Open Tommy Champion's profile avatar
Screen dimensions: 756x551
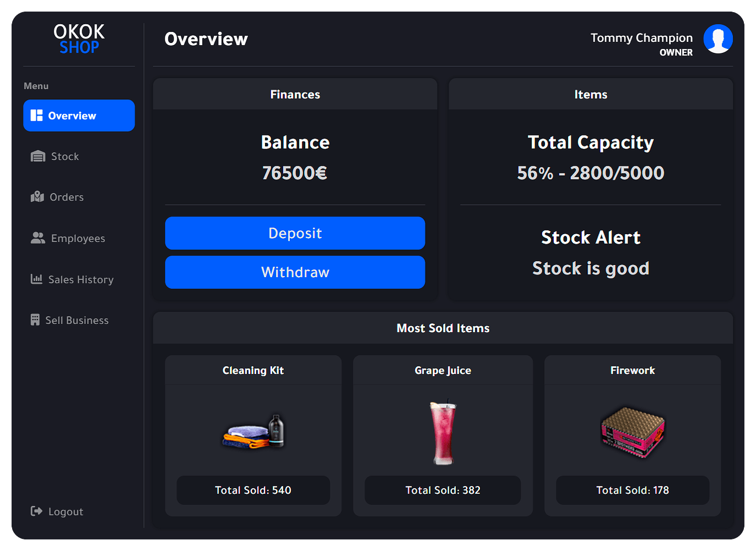click(x=718, y=39)
